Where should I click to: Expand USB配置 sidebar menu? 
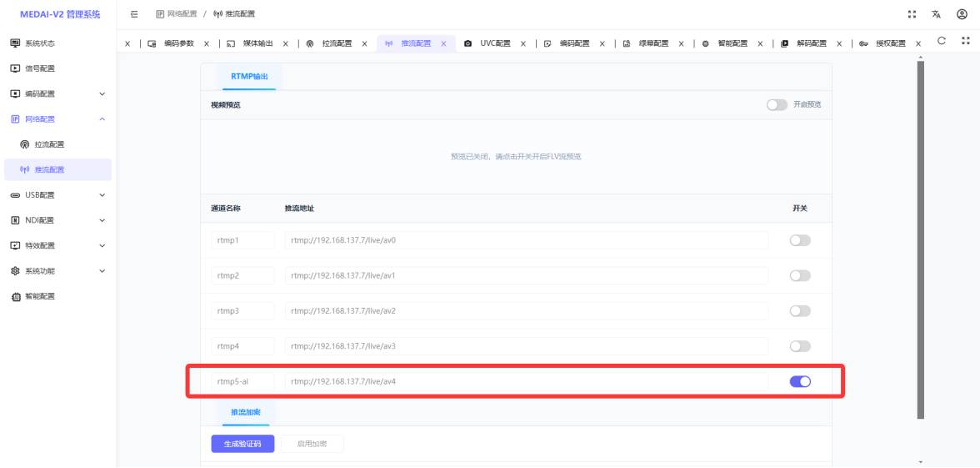pyautogui.click(x=58, y=194)
